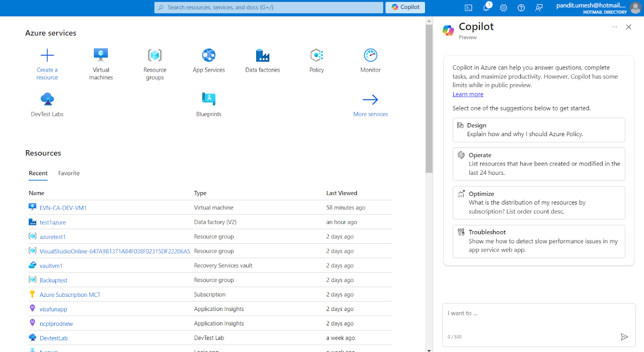Open DevTest Labs service icon
Viewport: 644px width, 352px height.
click(47, 99)
